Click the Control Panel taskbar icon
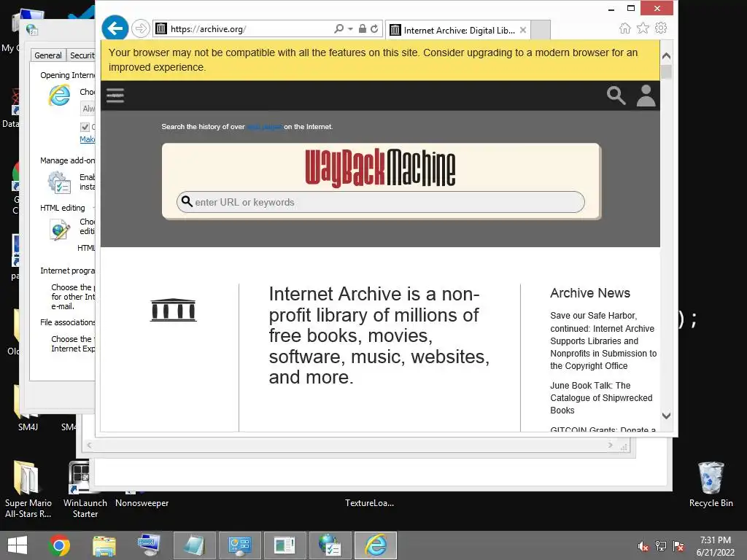Image resolution: width=747 pixels, height=560 pixels. [x=239, y=545]
